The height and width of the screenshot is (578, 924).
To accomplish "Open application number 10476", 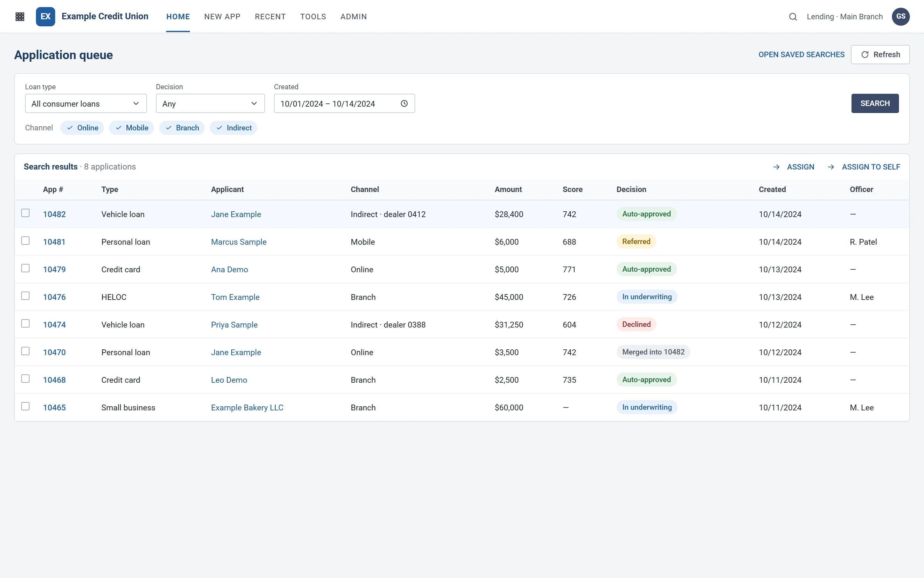I will pyautogui.click(x=54, y=297).
